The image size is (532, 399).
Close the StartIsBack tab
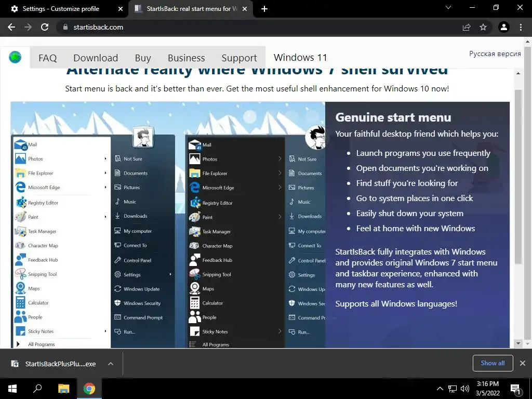tap(245, 9)
